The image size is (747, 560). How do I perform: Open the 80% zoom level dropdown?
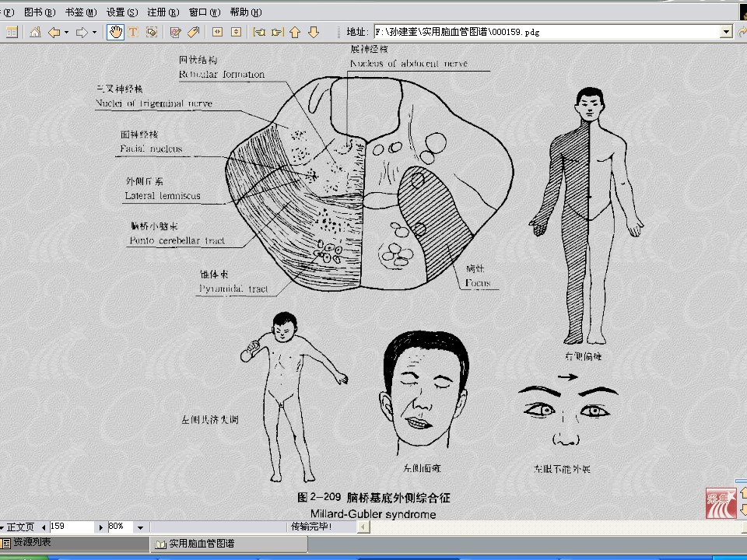click(x=140, y=527)
